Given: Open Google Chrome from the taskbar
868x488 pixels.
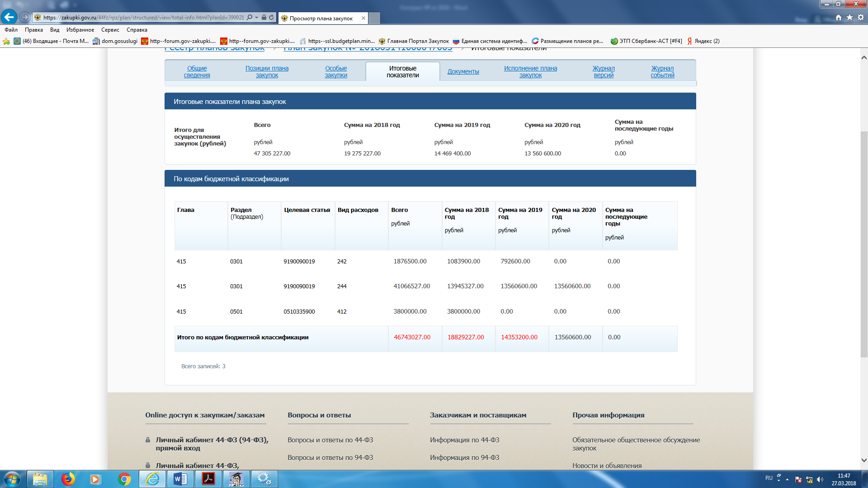Looking at the screenshot, I should click(x=124, y=479).
